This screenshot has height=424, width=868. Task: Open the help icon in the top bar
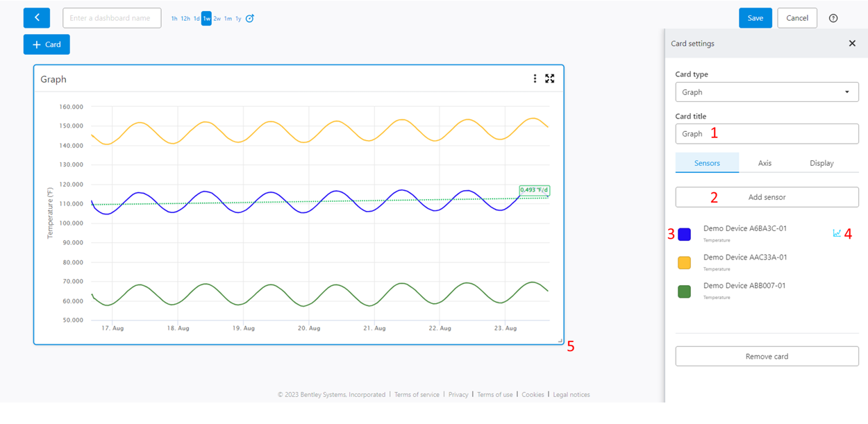833,18
